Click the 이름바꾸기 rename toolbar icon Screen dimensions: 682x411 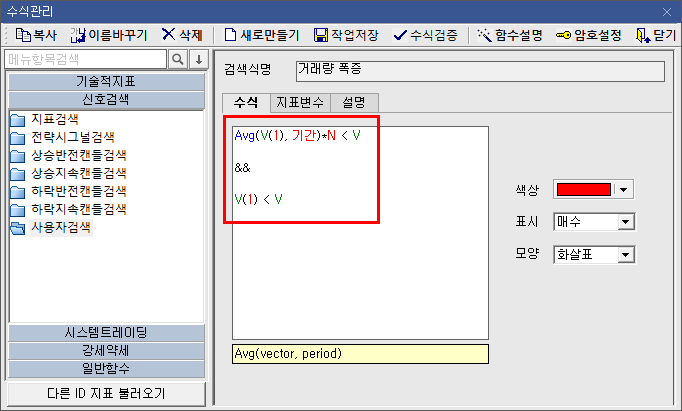click(78, 35)
